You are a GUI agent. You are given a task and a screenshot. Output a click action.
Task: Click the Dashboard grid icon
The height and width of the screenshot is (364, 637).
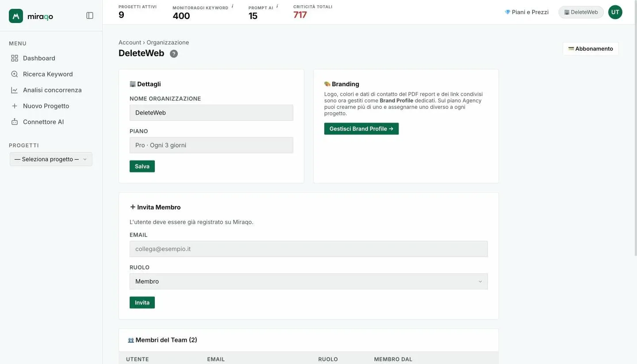point(15,58)
